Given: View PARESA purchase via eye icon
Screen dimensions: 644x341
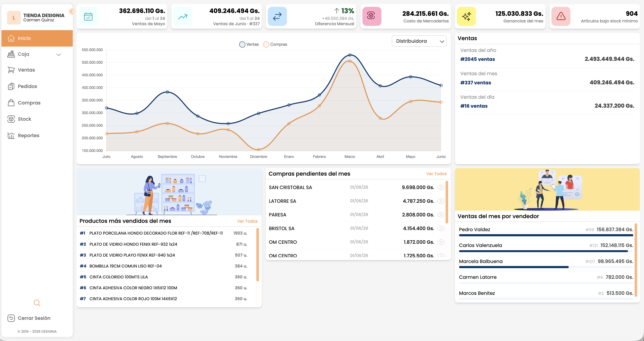Looking at the screenshot, I should click(441, 215).
